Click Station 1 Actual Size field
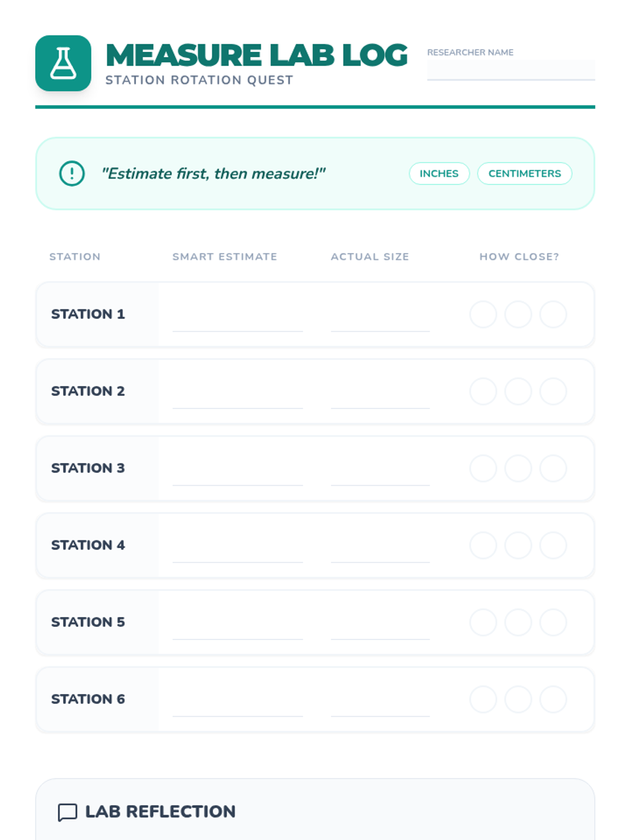 coord(380,320)
